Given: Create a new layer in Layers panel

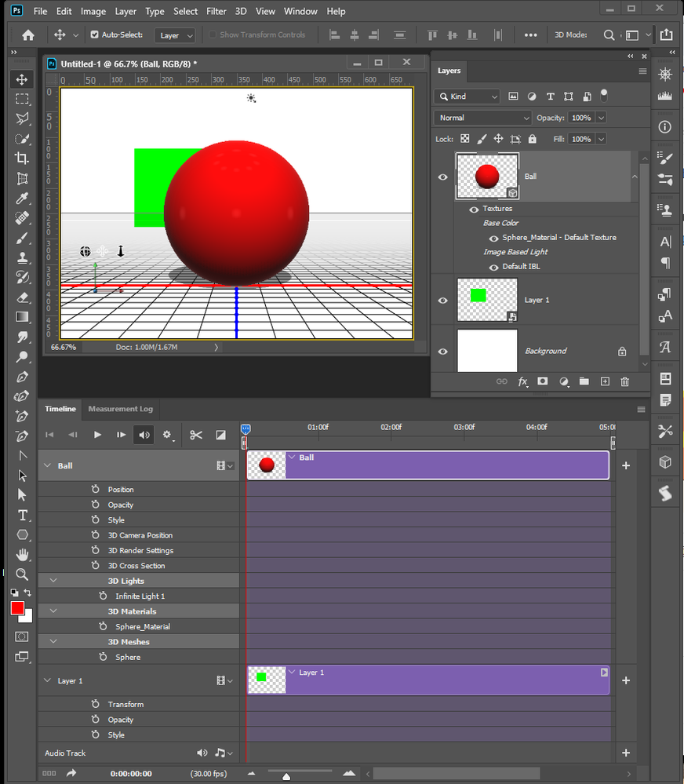Looking at the screenshot, I should 605,381.
